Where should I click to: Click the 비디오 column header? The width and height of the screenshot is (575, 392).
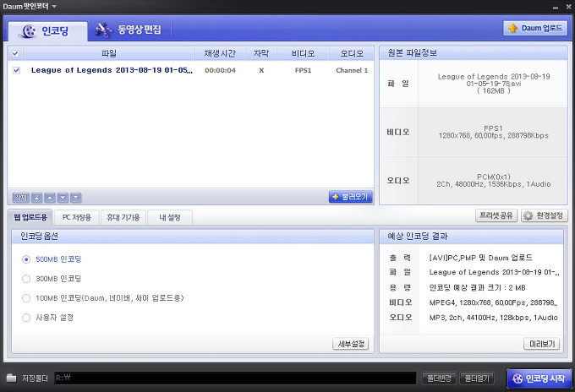pos(303,53)
